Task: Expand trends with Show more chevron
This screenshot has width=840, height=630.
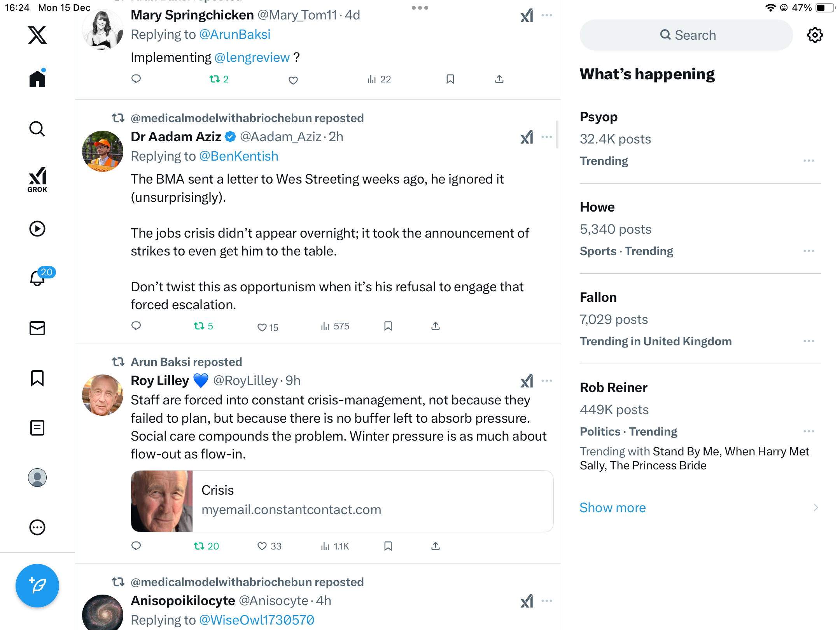Action: click(816, 507)
